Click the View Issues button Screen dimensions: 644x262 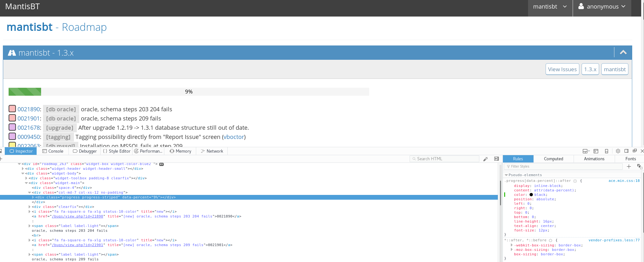(x=562, y=69)
